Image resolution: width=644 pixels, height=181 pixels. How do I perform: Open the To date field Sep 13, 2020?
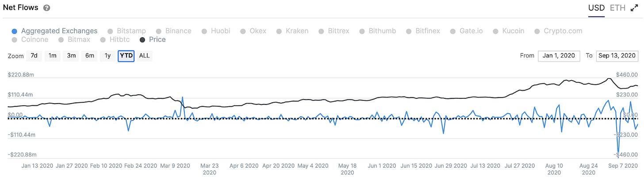617,56
